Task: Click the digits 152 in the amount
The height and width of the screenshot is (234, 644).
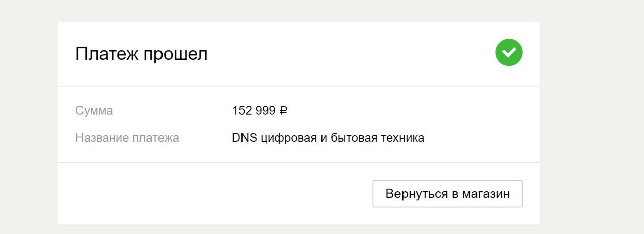Action: tap(242, 111)
